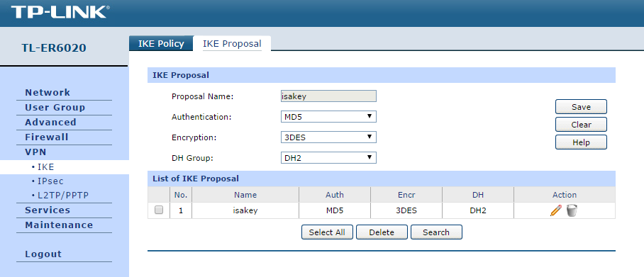
Task: Click the trash bin icon for isakey
Action: click(x=572, y=210)
